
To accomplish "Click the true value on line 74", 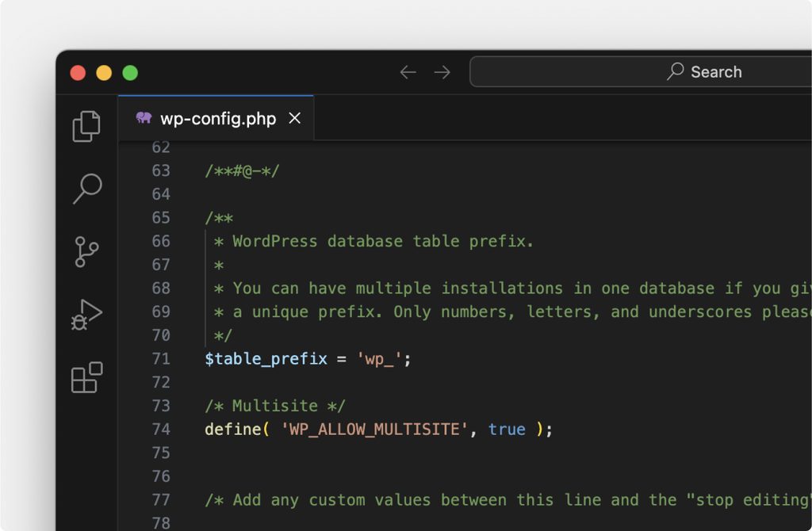I will click(x=507, y=429).
